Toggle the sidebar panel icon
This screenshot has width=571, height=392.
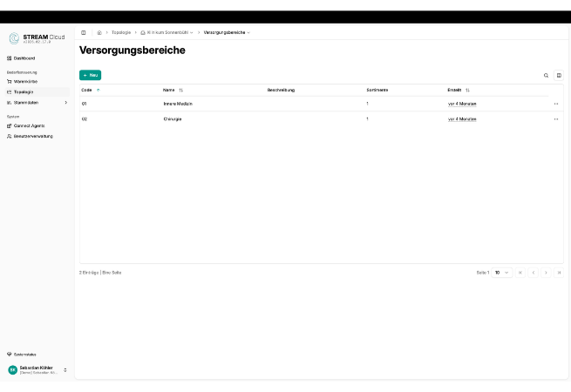(x=84, y=32)
